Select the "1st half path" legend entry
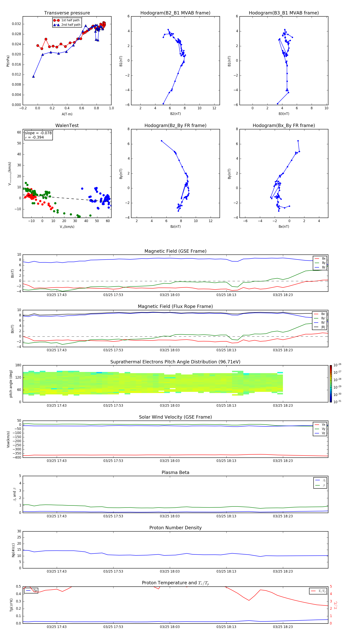 pos(66,20)
